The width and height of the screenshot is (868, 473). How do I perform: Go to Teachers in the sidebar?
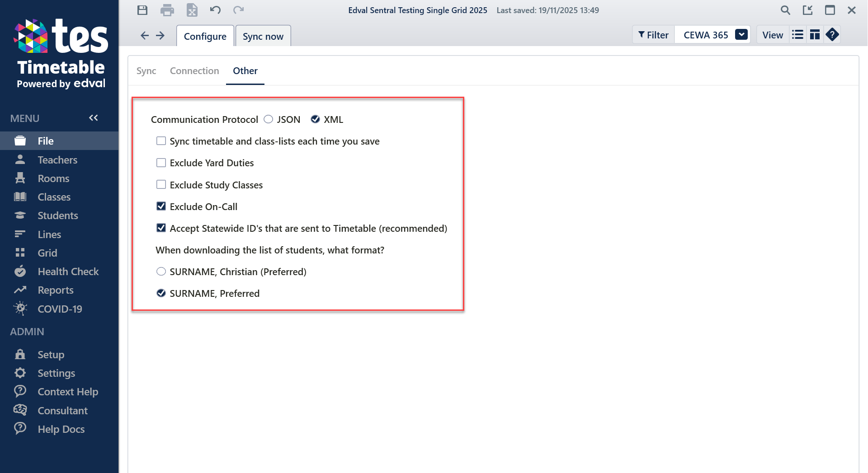pyautogui.click(x=57, y=160)
